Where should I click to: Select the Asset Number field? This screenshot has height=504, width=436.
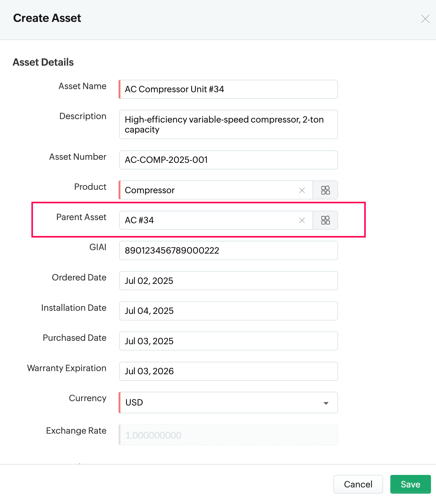(x=228, y=160)
